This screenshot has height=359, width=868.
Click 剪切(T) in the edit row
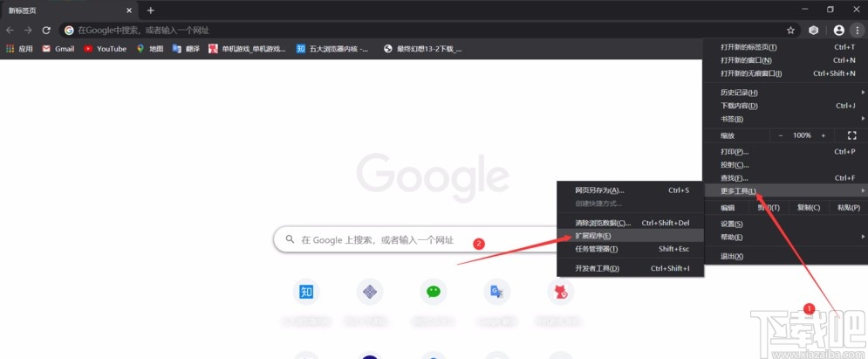point(769,208)
